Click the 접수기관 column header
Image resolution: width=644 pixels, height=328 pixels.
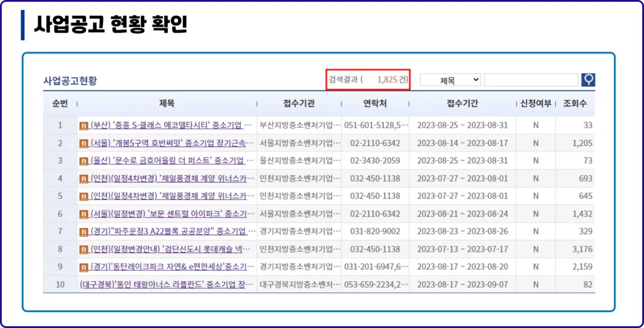pos(299,104)
